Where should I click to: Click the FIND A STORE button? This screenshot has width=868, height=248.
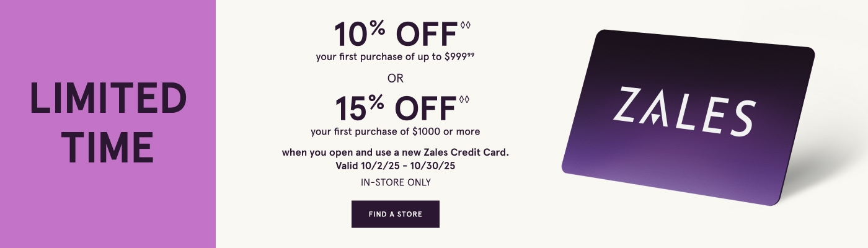pyautogui.click(x=395, y=214)
